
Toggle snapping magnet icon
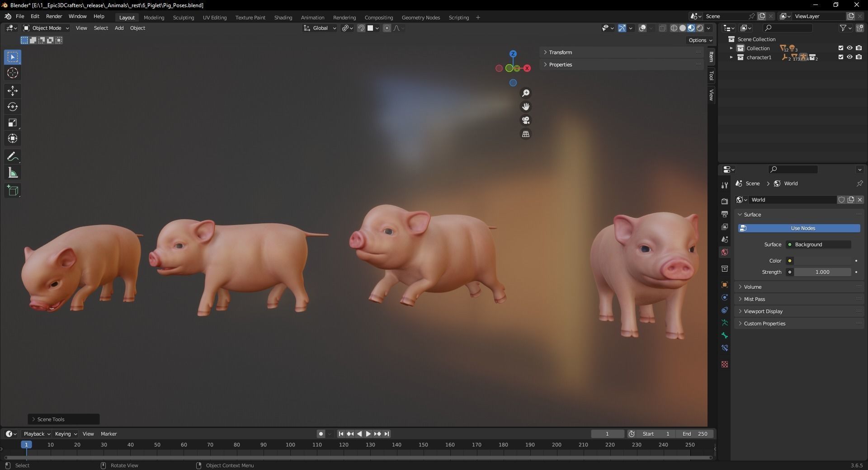coord(361,28)
